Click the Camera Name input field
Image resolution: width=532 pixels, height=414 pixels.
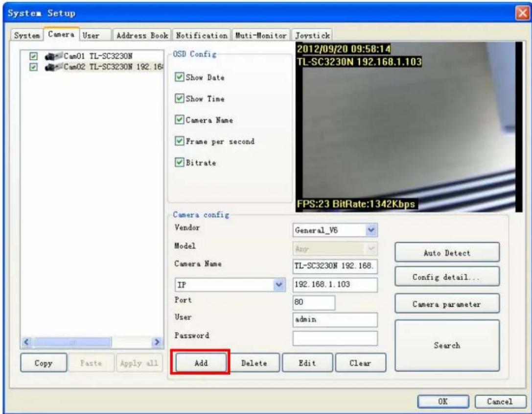[x=335, y=266]
